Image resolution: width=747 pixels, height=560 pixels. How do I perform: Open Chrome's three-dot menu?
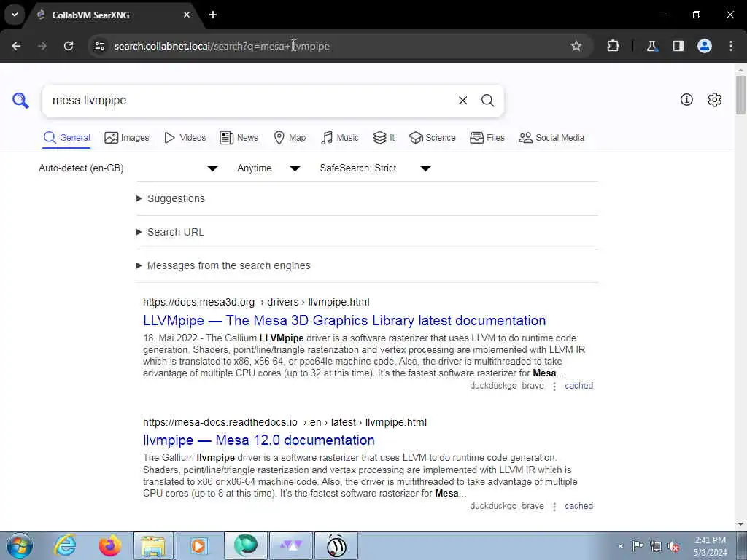coord(731,46)
